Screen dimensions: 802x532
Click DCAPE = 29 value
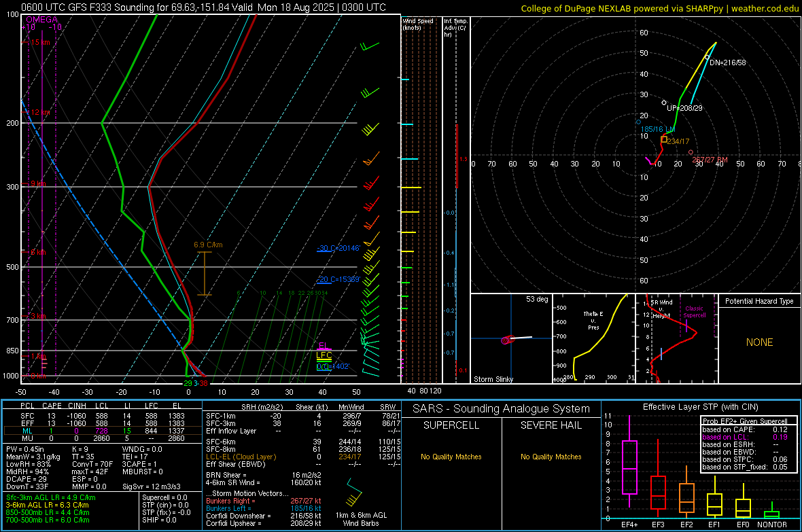click(27, 479)
